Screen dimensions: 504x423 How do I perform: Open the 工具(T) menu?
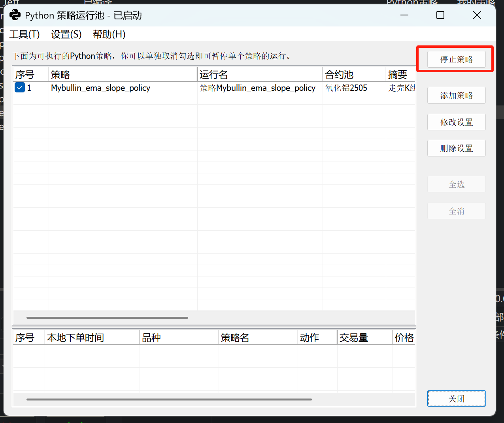[x=25, y=34]
